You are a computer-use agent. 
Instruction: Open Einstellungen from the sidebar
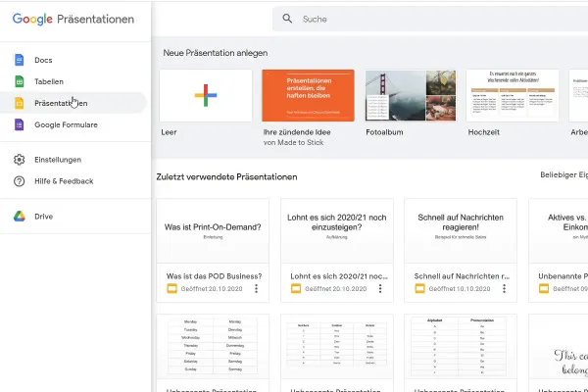[73, 160]
